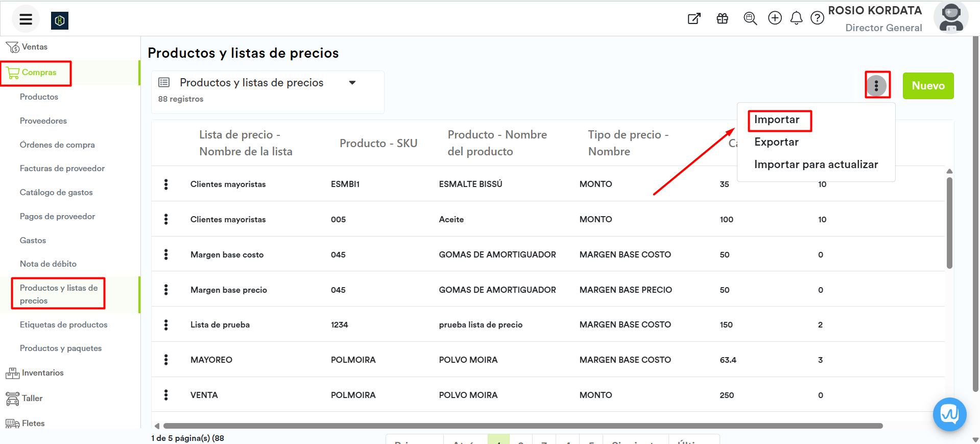The height and width of the screenshot is (444, 980).
Task: Expand the Productos y listas de precios view dropdown
Action: [x=352, y=83]
